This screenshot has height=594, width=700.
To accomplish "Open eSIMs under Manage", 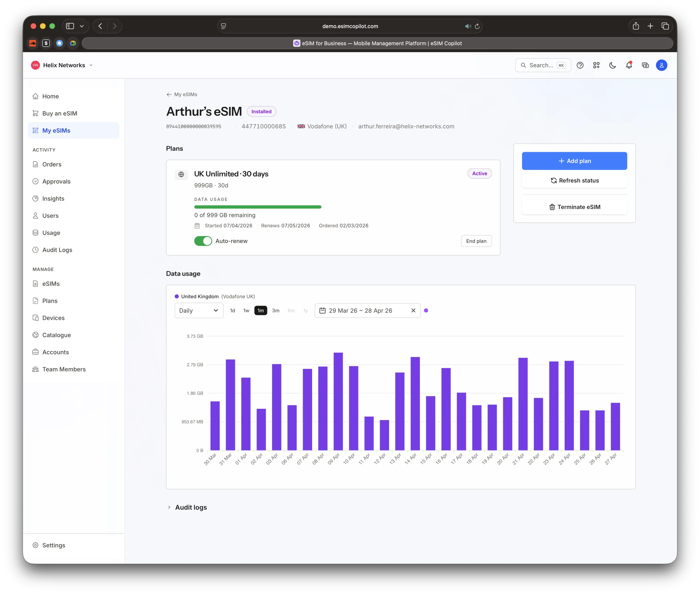I will [x=73, y=284].
